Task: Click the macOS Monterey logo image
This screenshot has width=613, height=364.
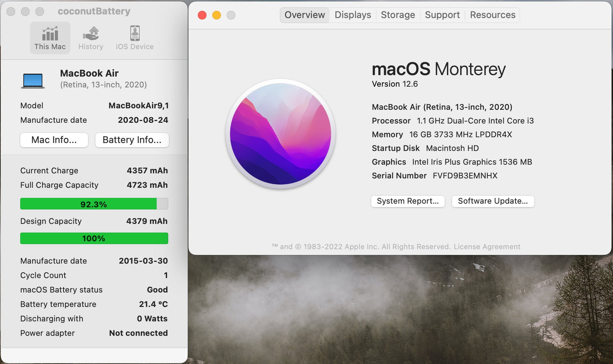Action: [x=281, y=134]
